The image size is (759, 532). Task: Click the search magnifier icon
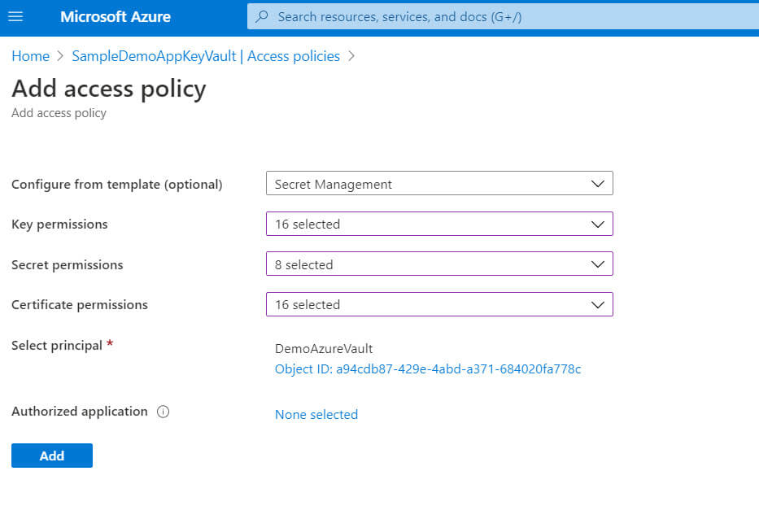pos(262,16)
